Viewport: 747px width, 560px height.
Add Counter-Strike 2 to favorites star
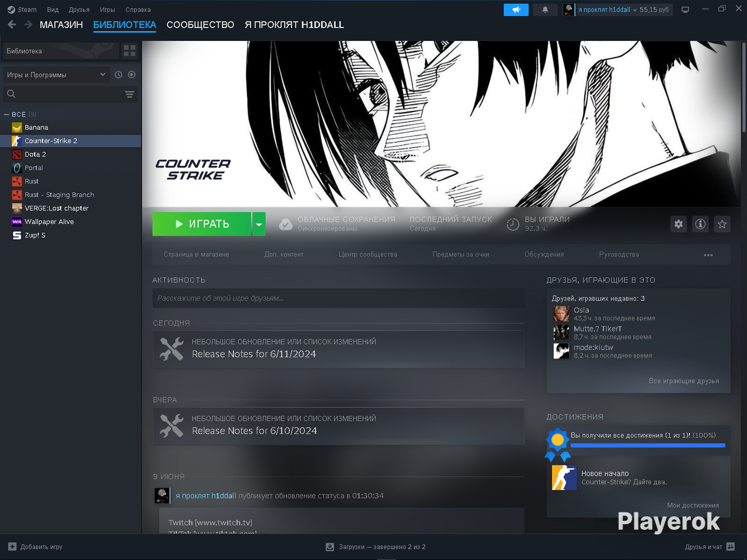(722, 224)
